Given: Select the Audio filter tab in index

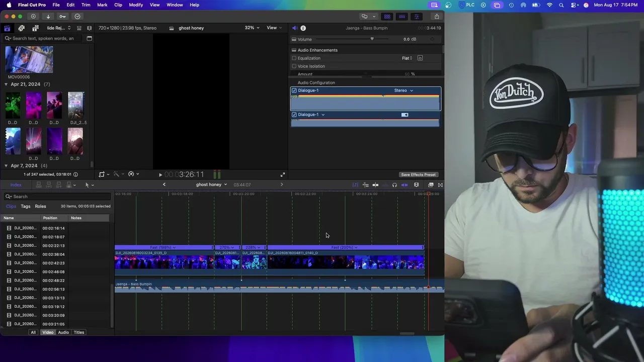Looking at the screenshot, I should (x=63, y=332).
